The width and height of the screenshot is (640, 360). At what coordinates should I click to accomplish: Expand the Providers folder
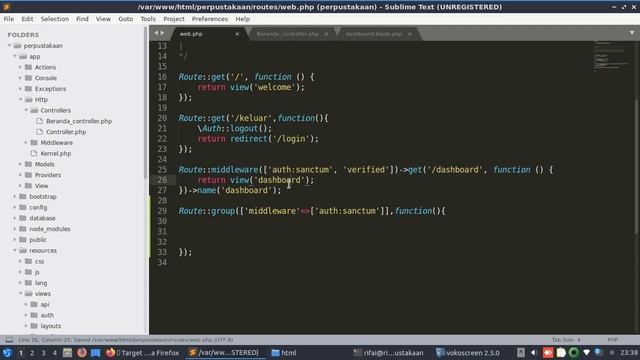[20, 175]
